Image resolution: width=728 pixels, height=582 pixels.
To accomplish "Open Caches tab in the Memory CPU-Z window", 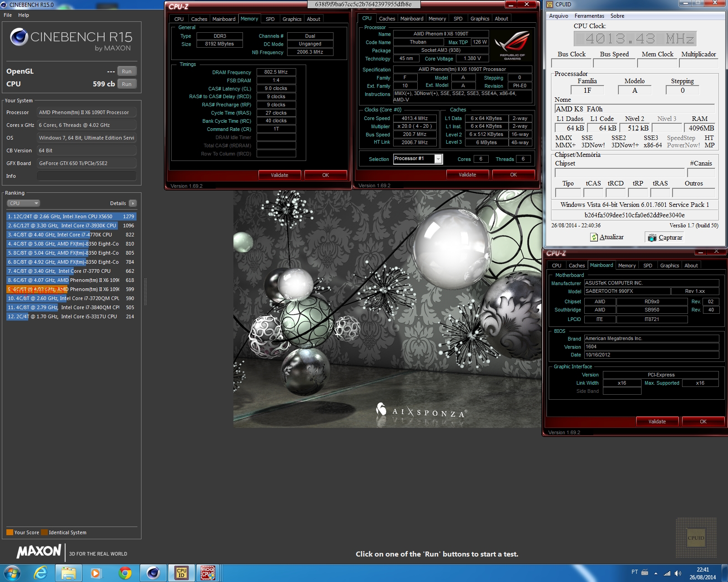I will 199,19.
